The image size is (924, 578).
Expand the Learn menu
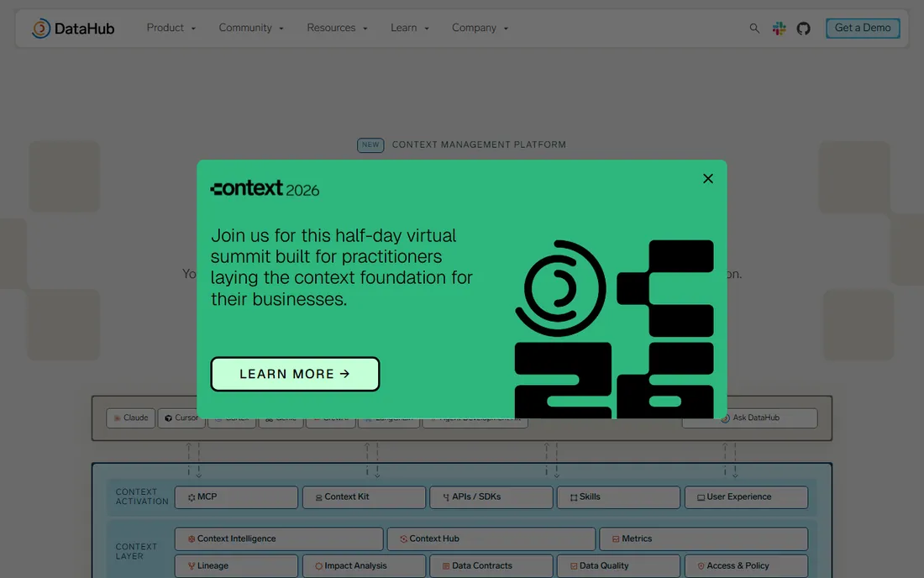click(x=410, y=29)
